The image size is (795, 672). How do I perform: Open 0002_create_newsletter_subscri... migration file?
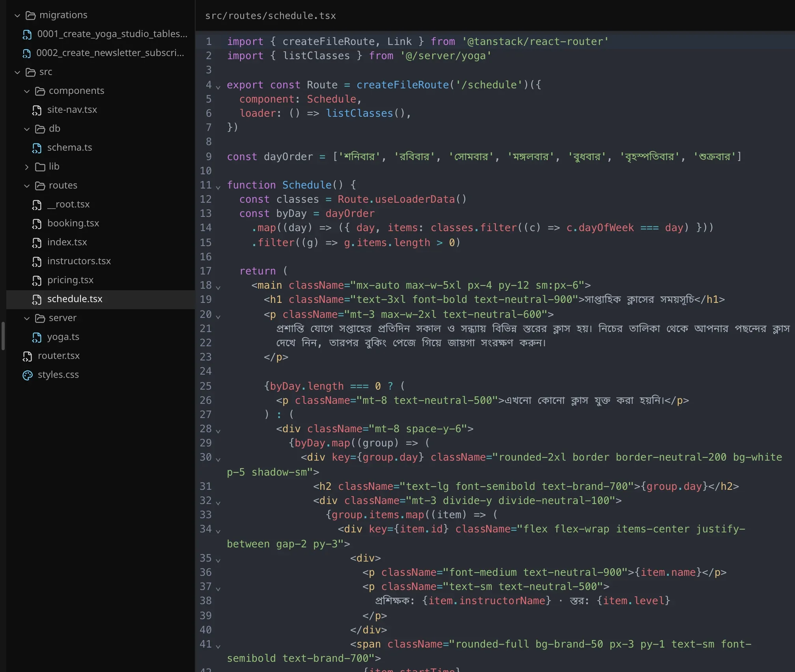pos(101,53)
